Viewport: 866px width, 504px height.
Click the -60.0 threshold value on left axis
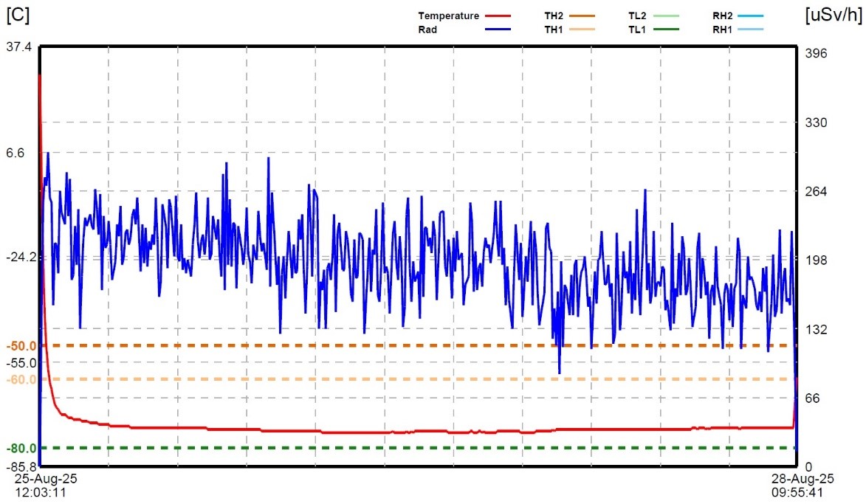coord(22,379)
